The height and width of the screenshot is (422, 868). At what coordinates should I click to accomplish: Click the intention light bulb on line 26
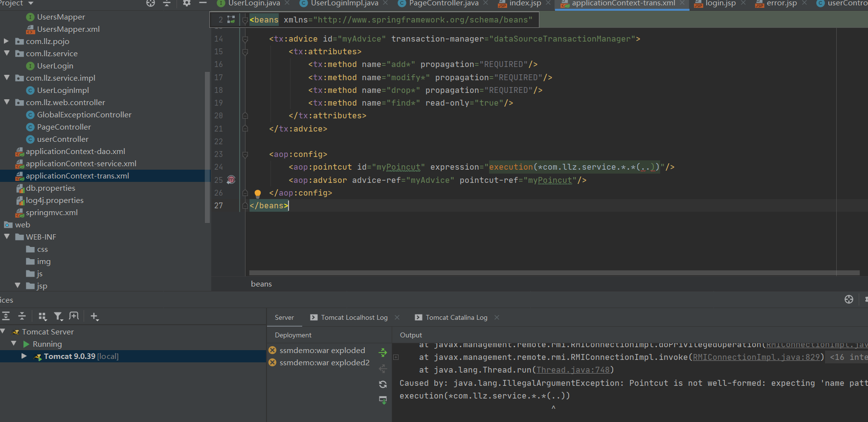coord(258,193)
